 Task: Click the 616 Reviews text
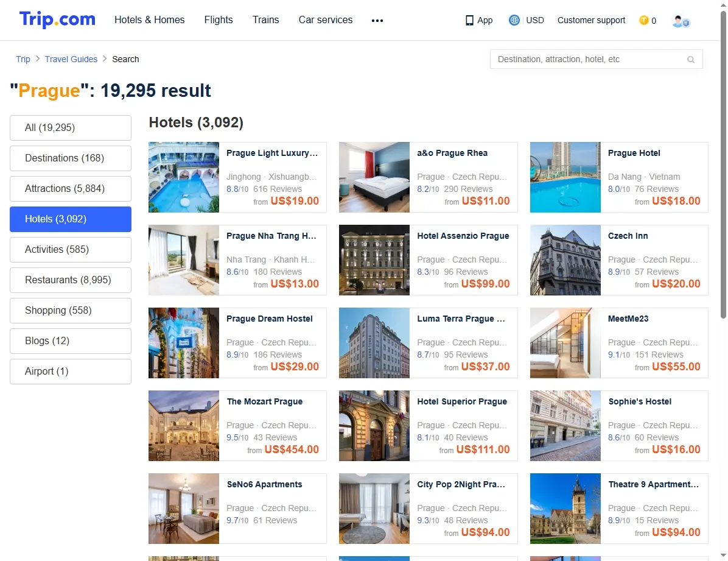point(278,189)
